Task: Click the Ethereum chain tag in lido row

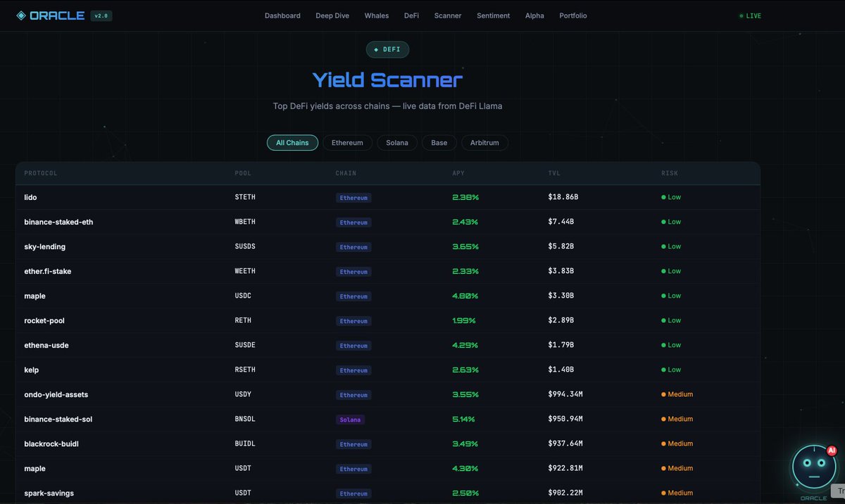Action: click(x=353, y=198)
